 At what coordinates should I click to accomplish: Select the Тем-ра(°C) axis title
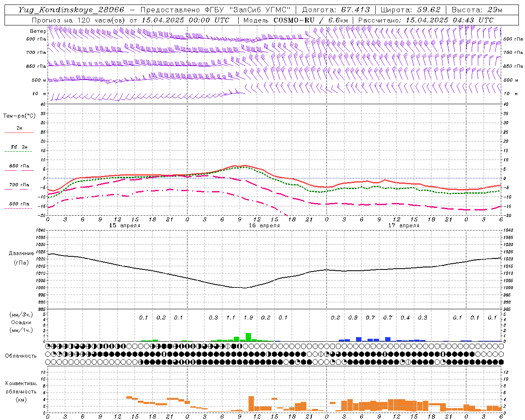tap(19, 116)
